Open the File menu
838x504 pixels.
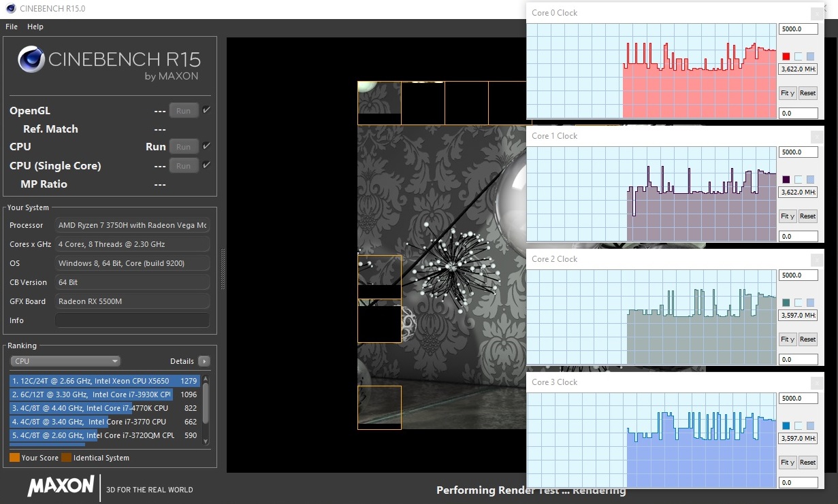pos(12,27)
